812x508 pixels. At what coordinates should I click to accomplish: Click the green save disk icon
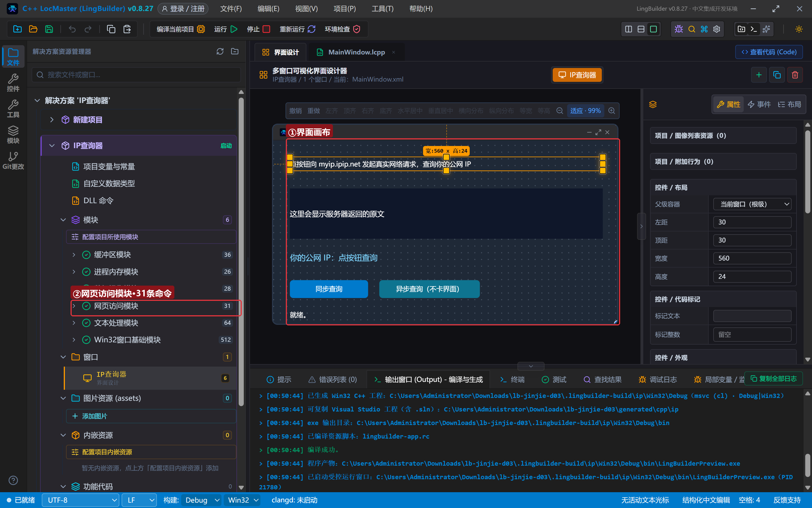tap(49, 29)
